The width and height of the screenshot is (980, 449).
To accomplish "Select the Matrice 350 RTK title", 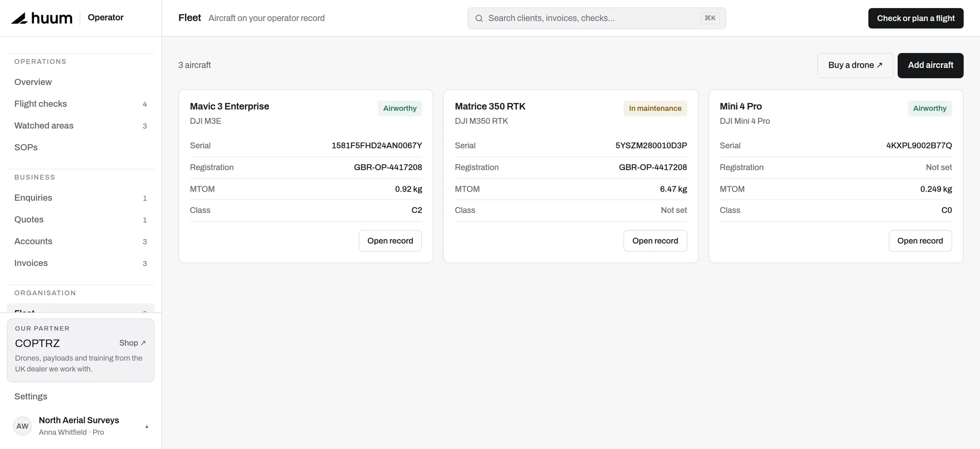I will tap(490, 106).
